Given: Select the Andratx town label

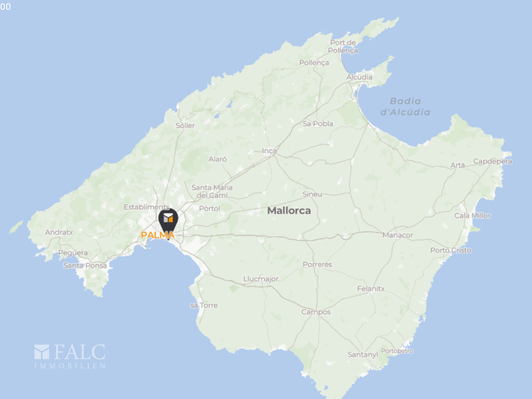Looking at the screenshot, I should tap(59, 232).
